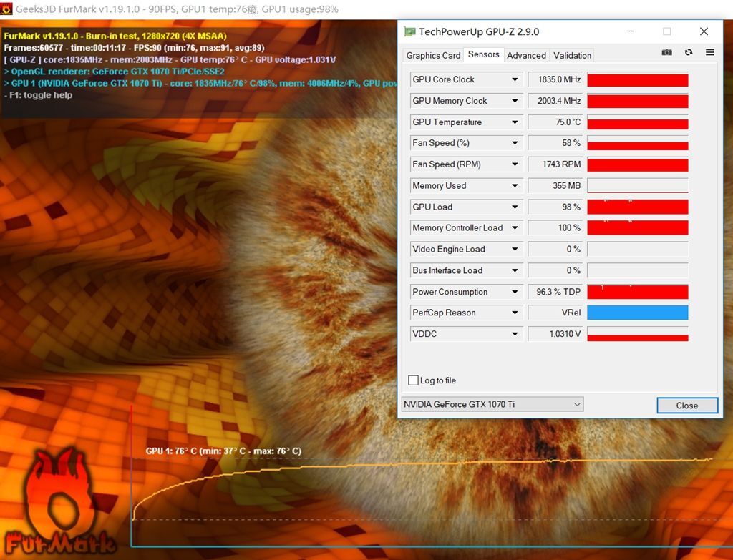Open the GPU-Z hamburger menu
The image size is (733, 560).
709,52
